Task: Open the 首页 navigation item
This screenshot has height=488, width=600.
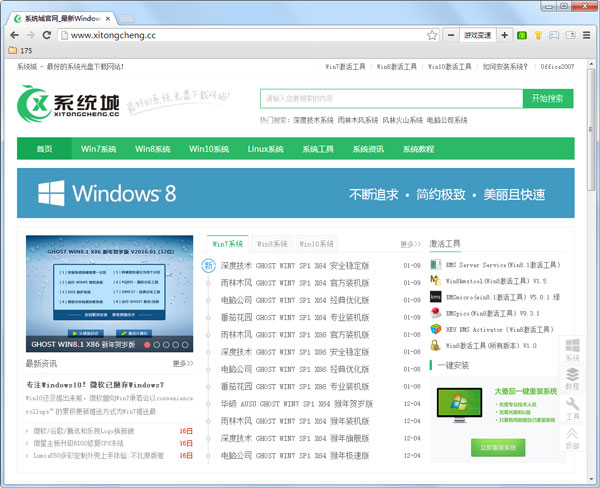Action: 44,149
